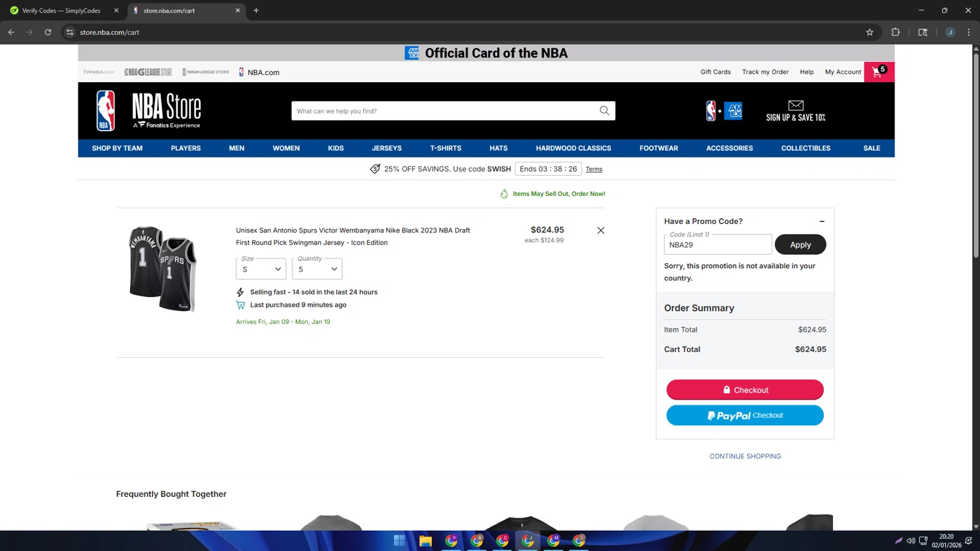
Task: Reload the page
Action: click(48, 32)
